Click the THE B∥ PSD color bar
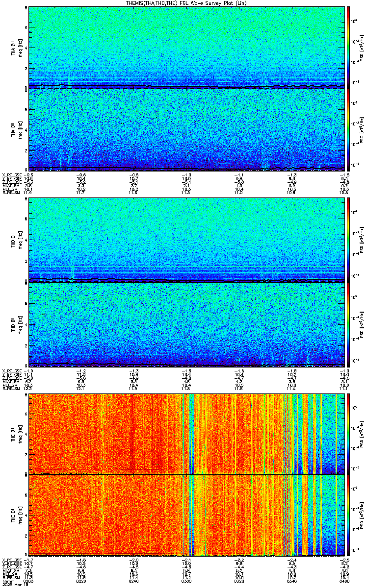Viewport: 368px width, 588px height. (x=348, y=515)
